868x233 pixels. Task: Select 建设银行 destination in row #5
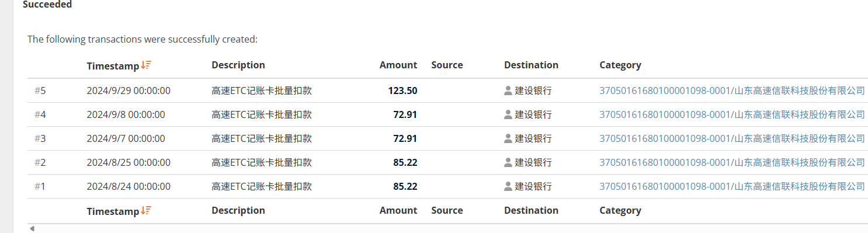533,91
